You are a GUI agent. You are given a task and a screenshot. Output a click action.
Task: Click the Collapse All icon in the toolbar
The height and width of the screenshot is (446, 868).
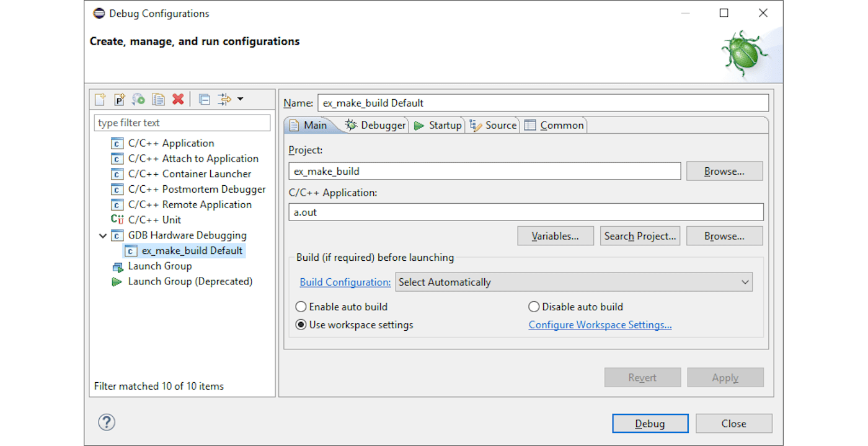pyautogui.click(x=205, y=100)
